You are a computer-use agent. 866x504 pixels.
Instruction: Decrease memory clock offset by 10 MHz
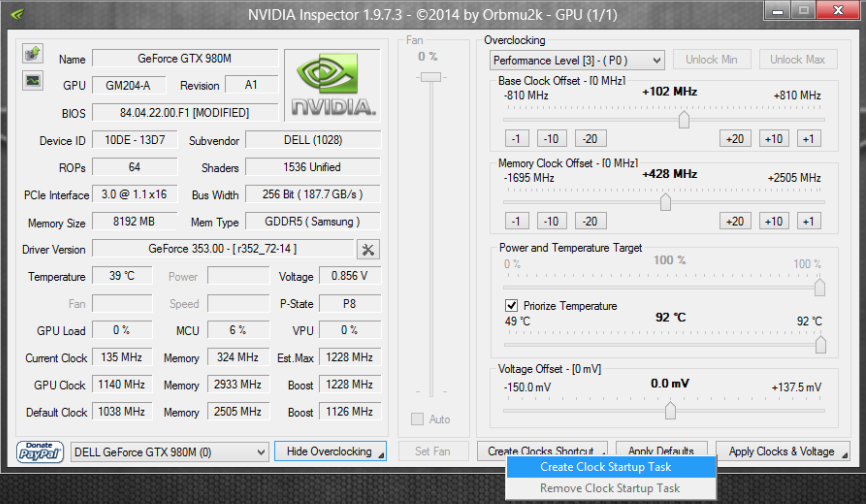[551, 221]
